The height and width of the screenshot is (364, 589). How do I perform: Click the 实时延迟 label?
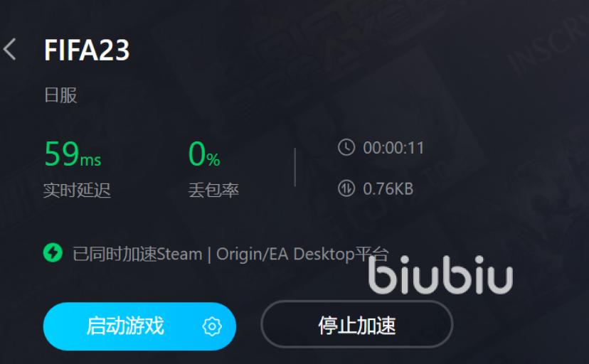coord(77,191)
